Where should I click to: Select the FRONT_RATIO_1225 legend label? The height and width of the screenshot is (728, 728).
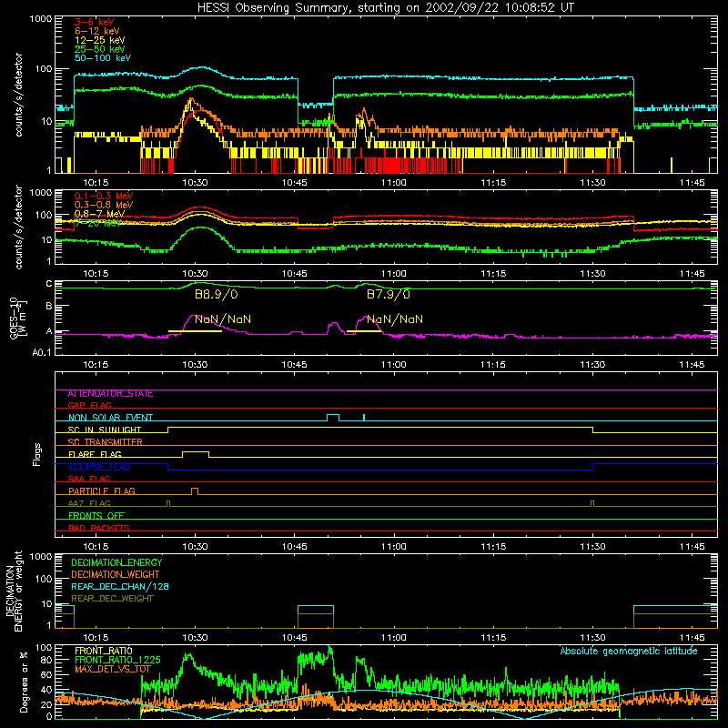click(117, 660)
